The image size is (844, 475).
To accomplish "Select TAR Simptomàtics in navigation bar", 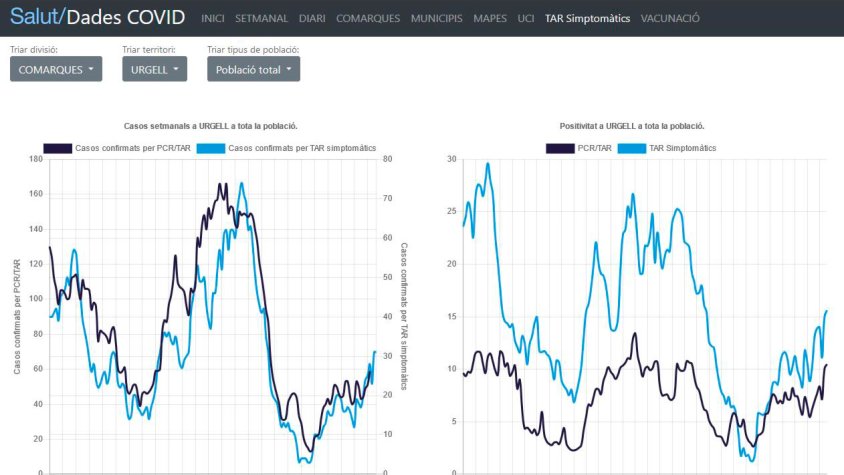I will (x=588, y=19).
